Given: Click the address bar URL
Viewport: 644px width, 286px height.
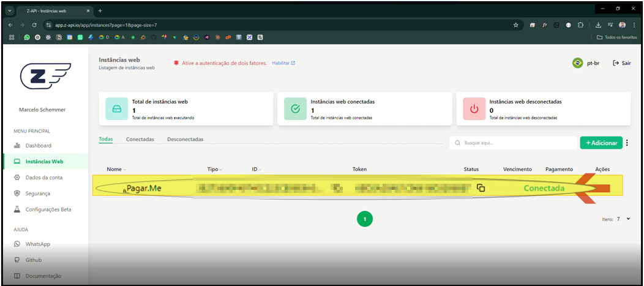Looking at the screenshot, I should click(106, 25).
